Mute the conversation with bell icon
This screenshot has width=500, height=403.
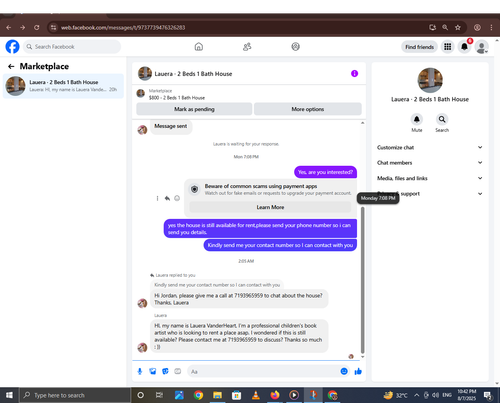[417, 119]
